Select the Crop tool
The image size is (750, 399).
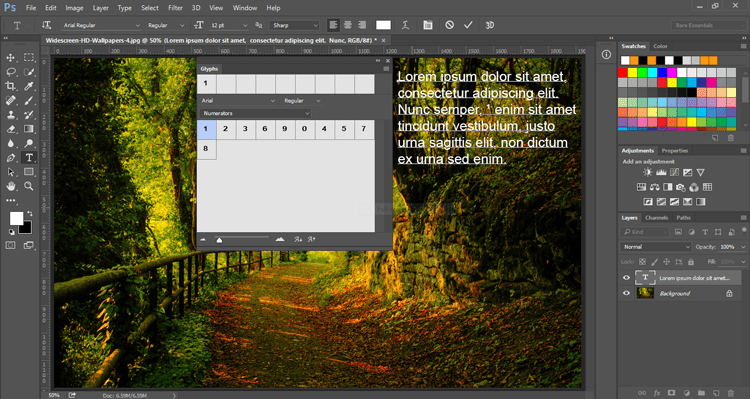pos(10,87)
